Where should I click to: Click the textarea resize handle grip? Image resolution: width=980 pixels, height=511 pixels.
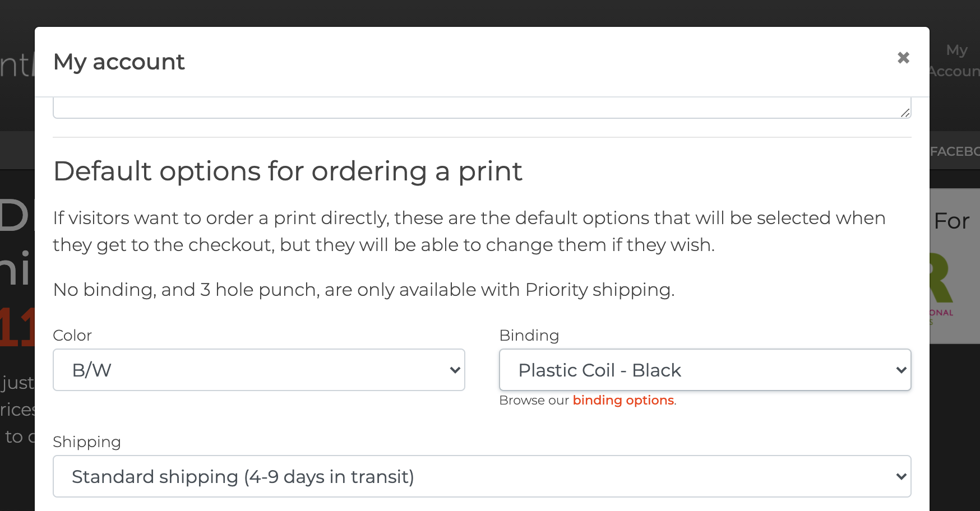coord(905,113)
